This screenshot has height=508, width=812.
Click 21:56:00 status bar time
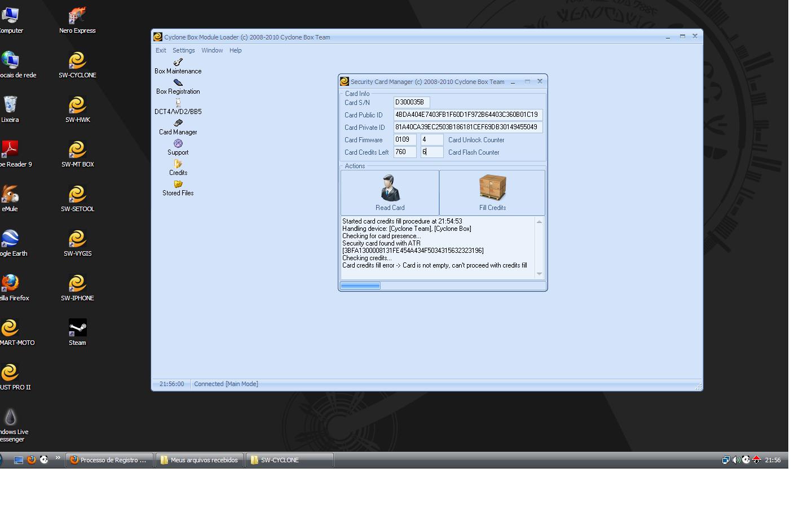point(171,384)
